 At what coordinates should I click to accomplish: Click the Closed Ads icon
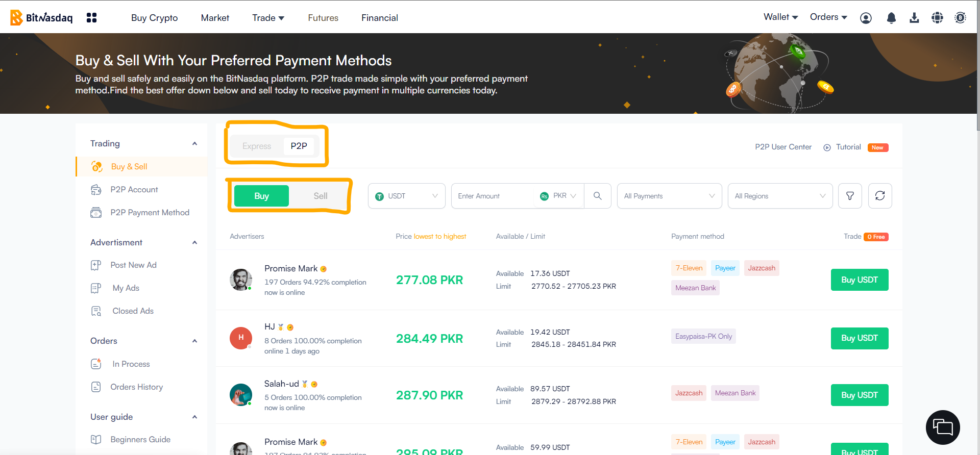click(x=96, y=311)
